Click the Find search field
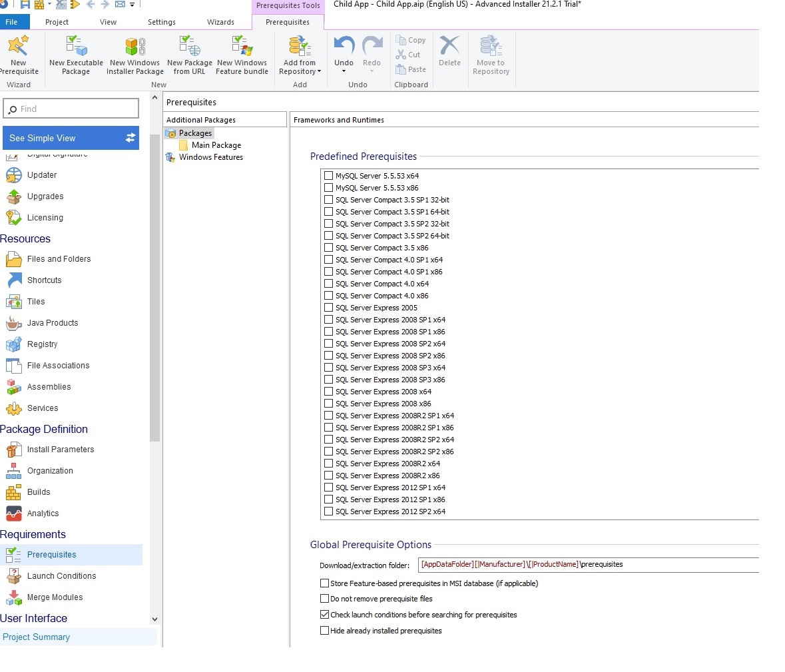 71,109
